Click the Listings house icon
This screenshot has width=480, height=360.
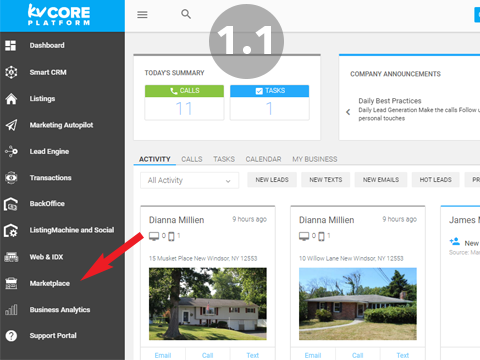pyautogui.click(x=11, y=99)
